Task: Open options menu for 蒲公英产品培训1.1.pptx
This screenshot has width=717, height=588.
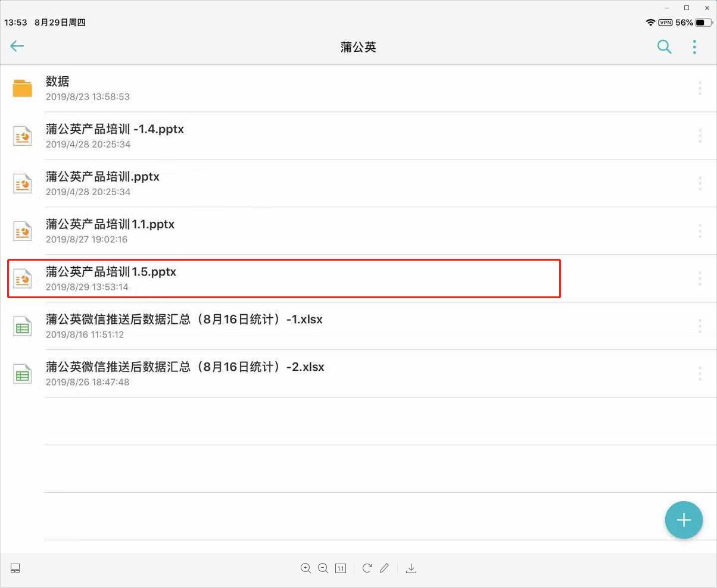Action: pos(700,231)
